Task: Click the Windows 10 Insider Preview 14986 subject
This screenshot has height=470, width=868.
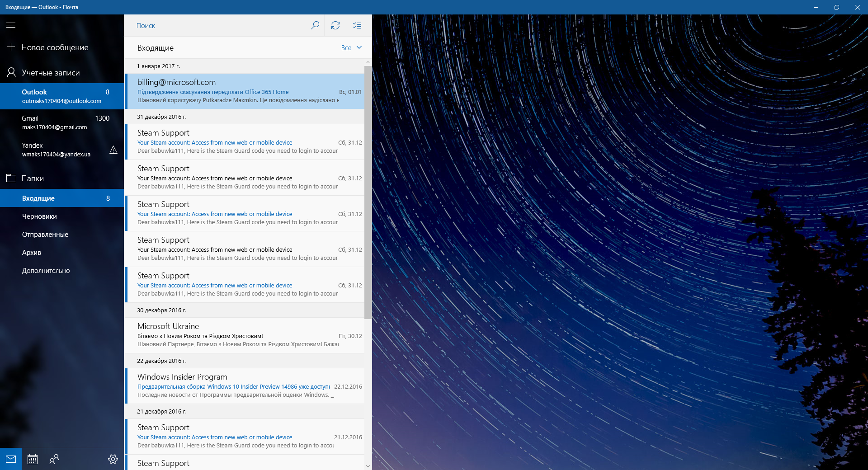Action: point(234,386)
